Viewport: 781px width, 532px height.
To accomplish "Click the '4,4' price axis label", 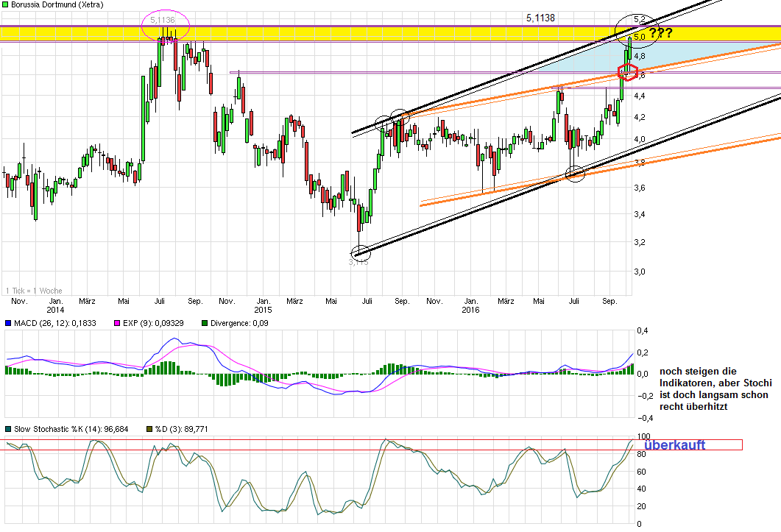I will click(640, 96).
